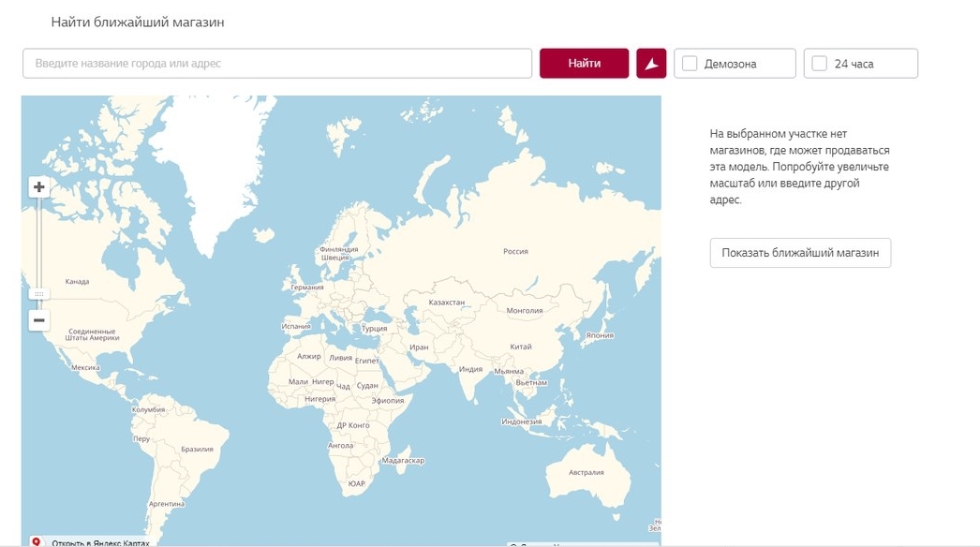Tick the Демозона checkbox
The width and height of the screenshot is (980, 547).
point(690,63)
